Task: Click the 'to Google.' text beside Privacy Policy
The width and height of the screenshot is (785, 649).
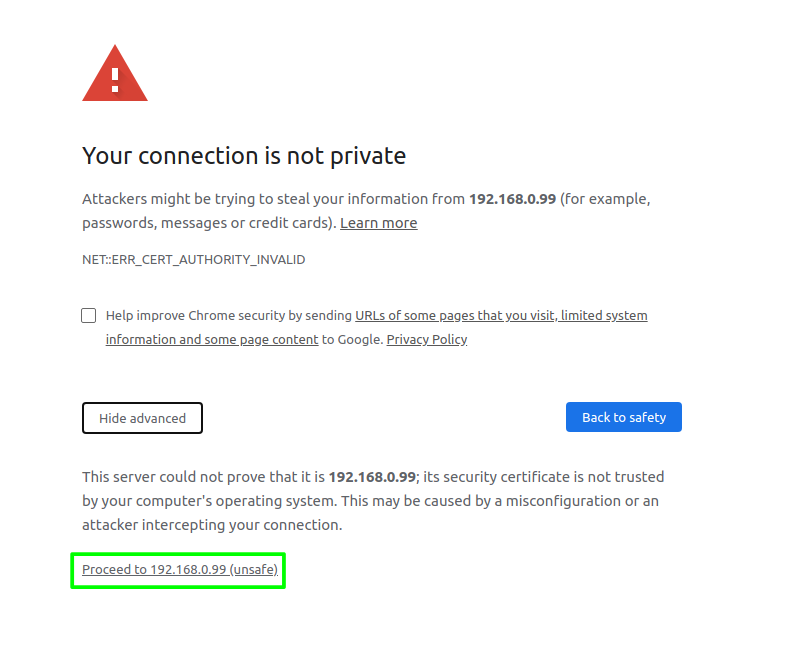Action: [x=352, y=340]
